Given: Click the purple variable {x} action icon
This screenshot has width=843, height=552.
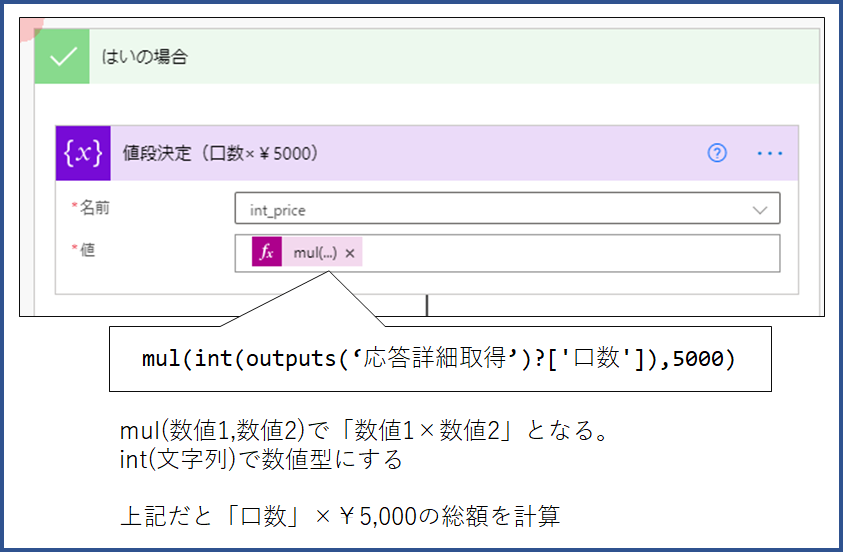Looking at the screenshot, I should tap(83, 154).
